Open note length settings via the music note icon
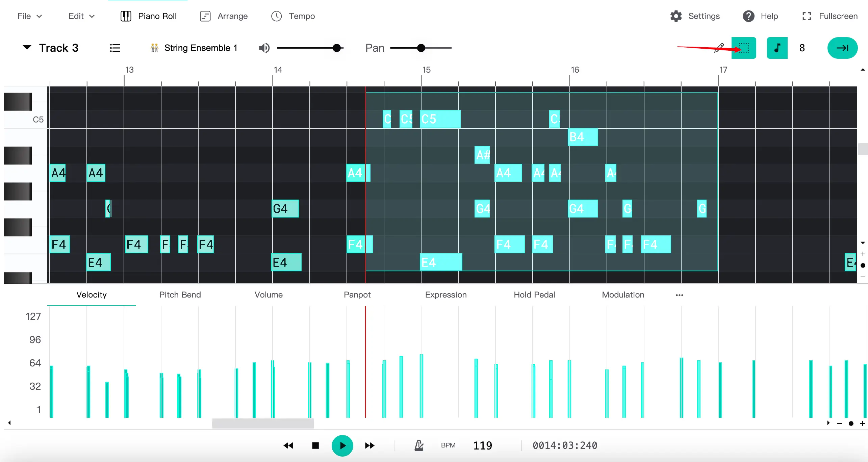The height and width of the screenshot is (462, 868). 777,48
